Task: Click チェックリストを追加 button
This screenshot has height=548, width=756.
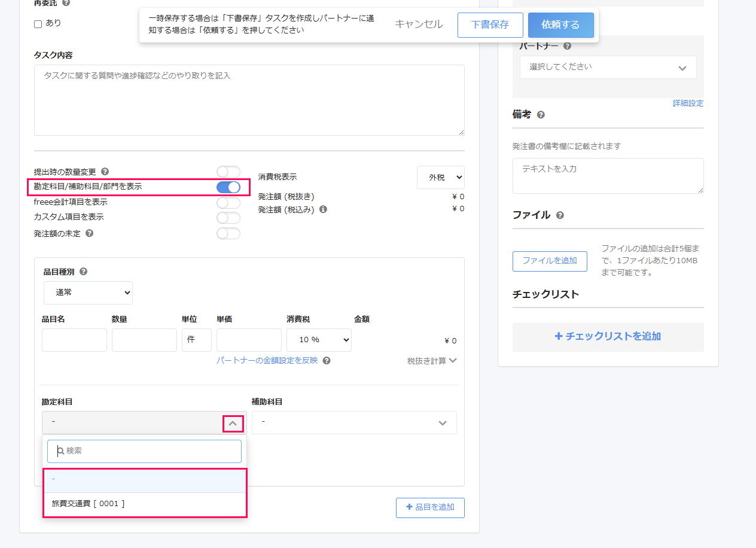Action: coord(608,337)
